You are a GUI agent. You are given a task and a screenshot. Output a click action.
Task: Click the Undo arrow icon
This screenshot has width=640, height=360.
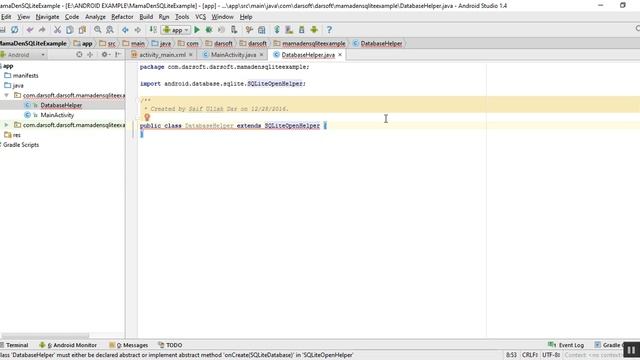tap(30, 30)
